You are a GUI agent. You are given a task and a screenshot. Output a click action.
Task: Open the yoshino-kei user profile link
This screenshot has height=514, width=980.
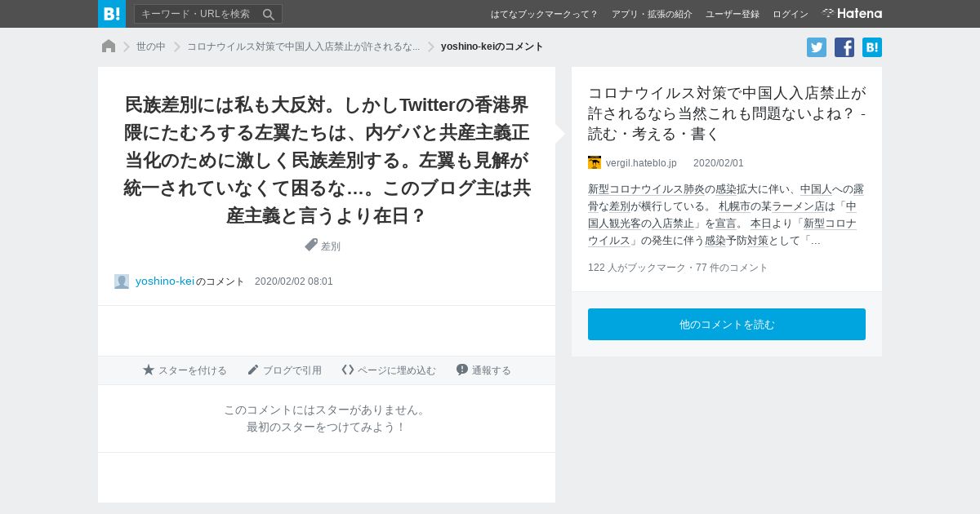point(165,281)
